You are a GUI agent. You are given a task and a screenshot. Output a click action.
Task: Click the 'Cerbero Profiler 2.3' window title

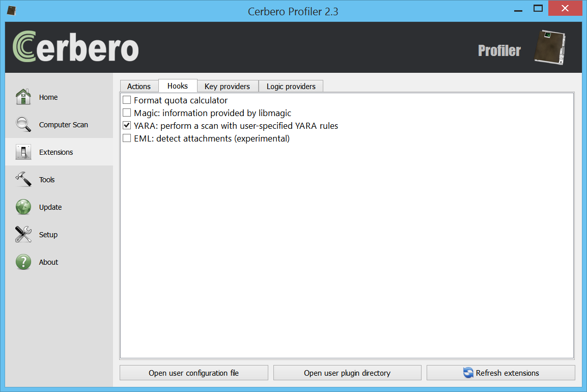click(x=293, y=12)
